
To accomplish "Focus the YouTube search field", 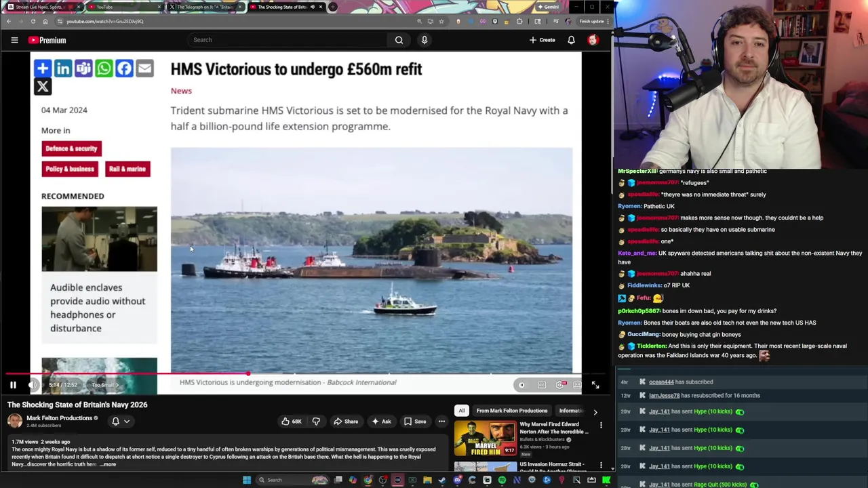I will coord(288,40).
